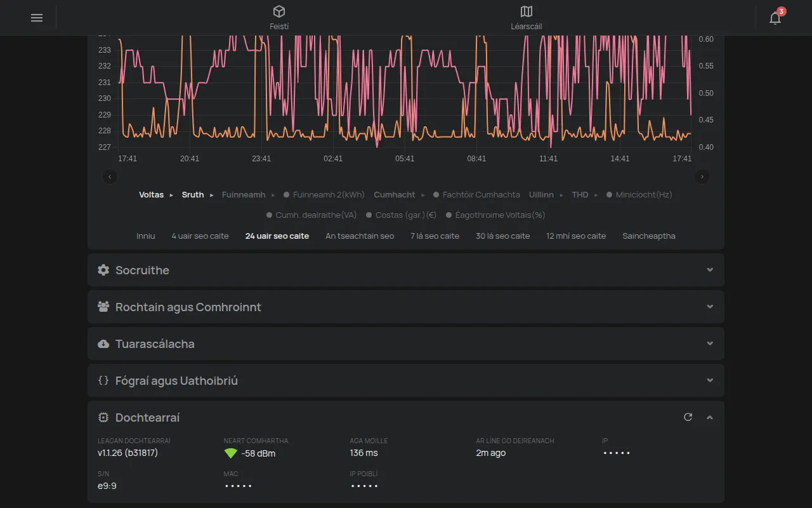Choose the Saincheaptha custom range
This screenshot has width=812, height=508.
click(649, 236)
